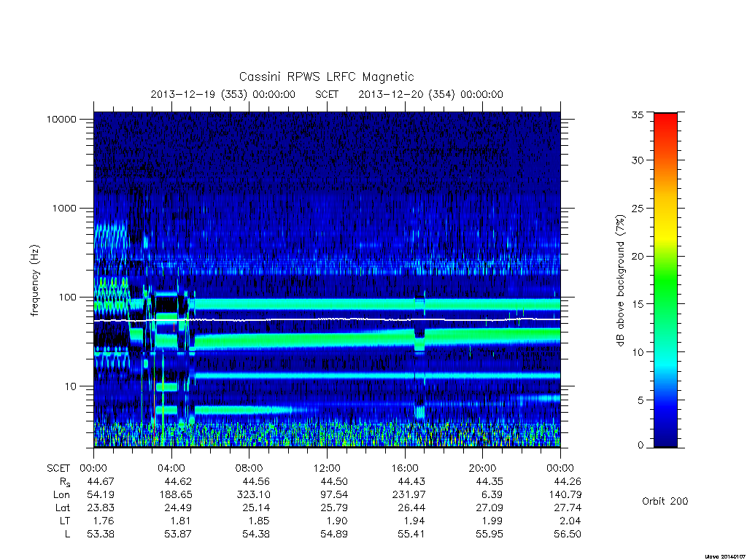Click the LT row label

[65, 521]
